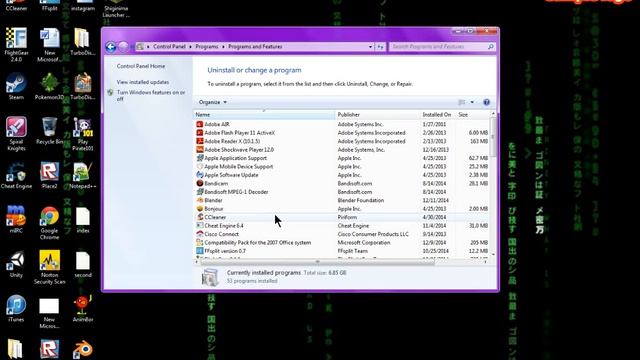
Task: Open the iTunes desktop shortcut
Action: click(16, 309)
